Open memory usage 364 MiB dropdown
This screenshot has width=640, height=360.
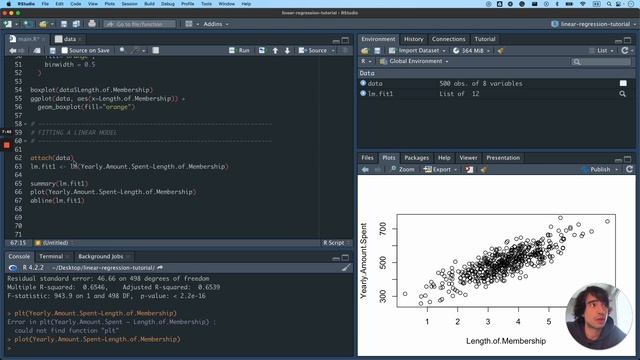[472, 51]
